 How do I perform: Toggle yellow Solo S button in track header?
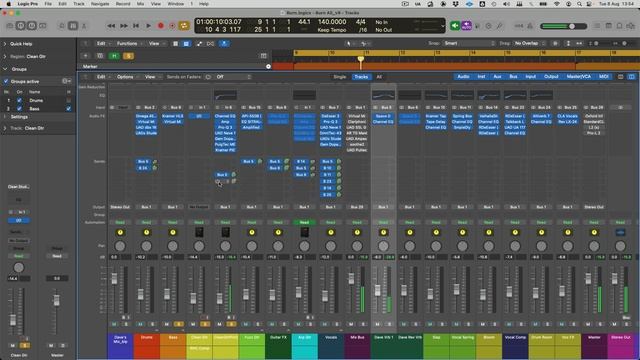[x=128, y=56]
